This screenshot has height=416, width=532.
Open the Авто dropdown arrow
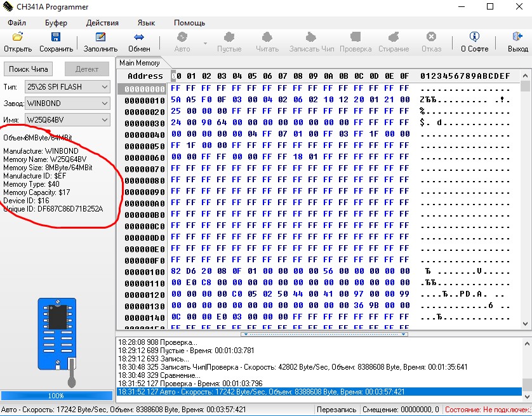[x=205, y=43]
